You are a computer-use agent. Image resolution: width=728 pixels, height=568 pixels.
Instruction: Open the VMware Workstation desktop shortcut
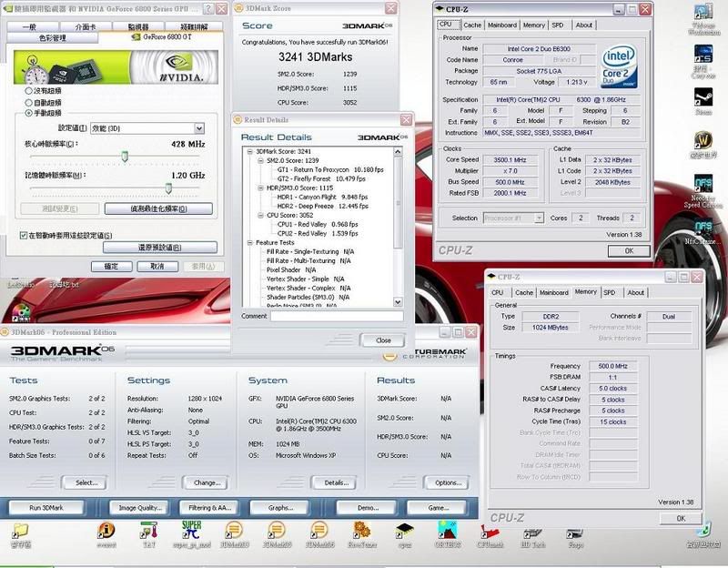click(703, 19)
